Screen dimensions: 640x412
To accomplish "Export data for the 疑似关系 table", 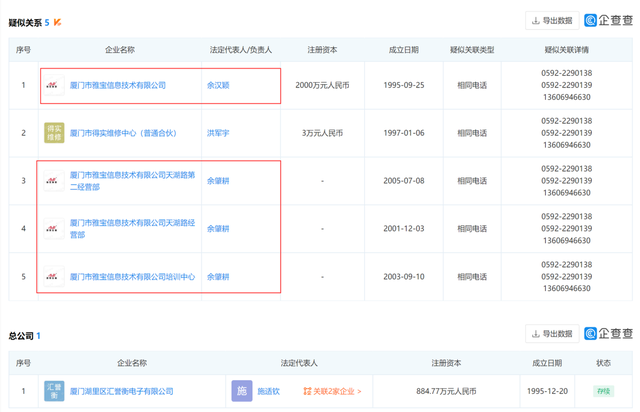I will (x=552, y=20).
